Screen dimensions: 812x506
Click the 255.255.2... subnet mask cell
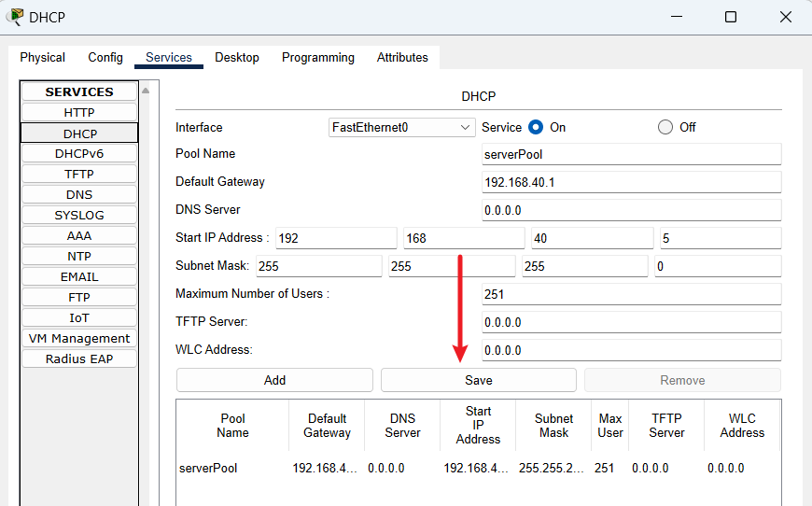(552, 469)
